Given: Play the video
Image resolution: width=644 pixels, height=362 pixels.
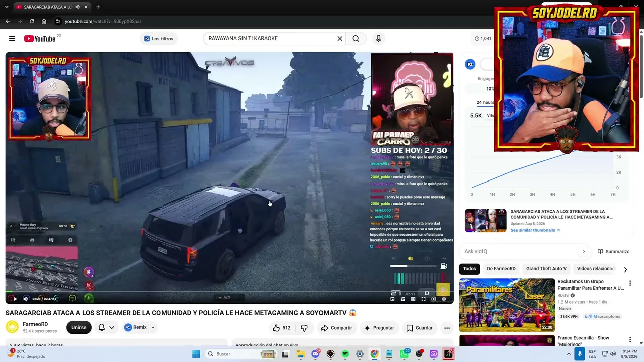Looking at the screenshot, I should [x=15, y=299].
